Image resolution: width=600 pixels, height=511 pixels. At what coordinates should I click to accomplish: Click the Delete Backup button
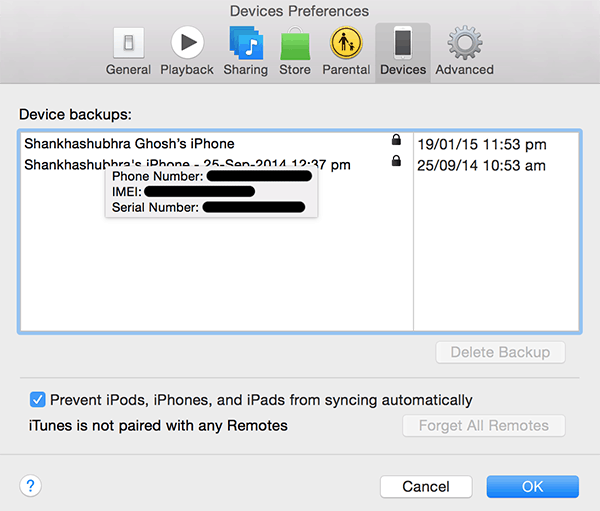[x=501, y=352]
